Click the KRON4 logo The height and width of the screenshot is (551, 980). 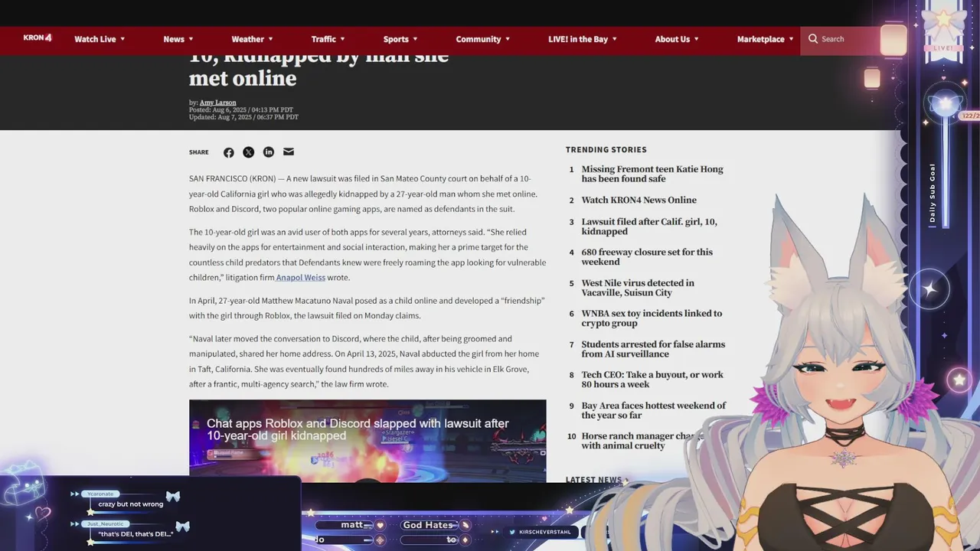[38, 37]
